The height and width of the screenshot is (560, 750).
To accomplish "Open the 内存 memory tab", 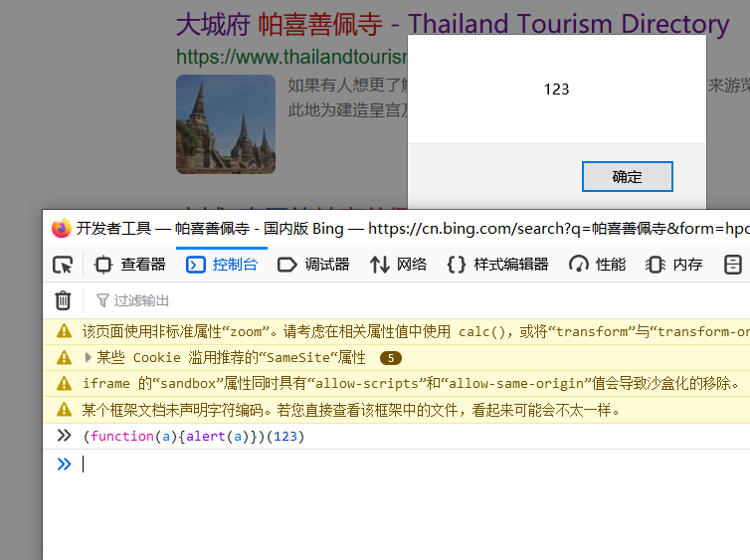I will (x=674, y=265).
